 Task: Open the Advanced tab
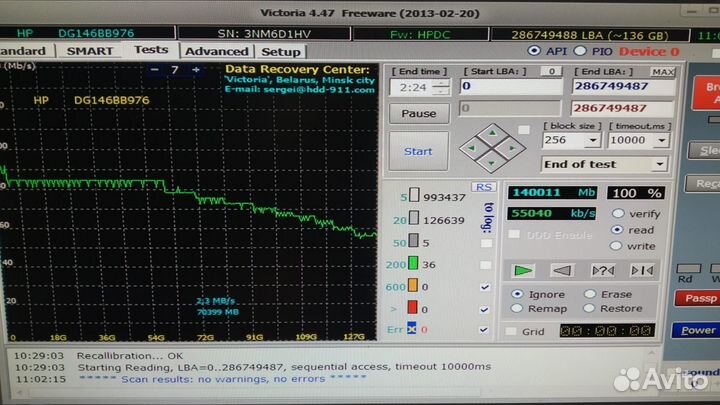[x=216, y=51]
